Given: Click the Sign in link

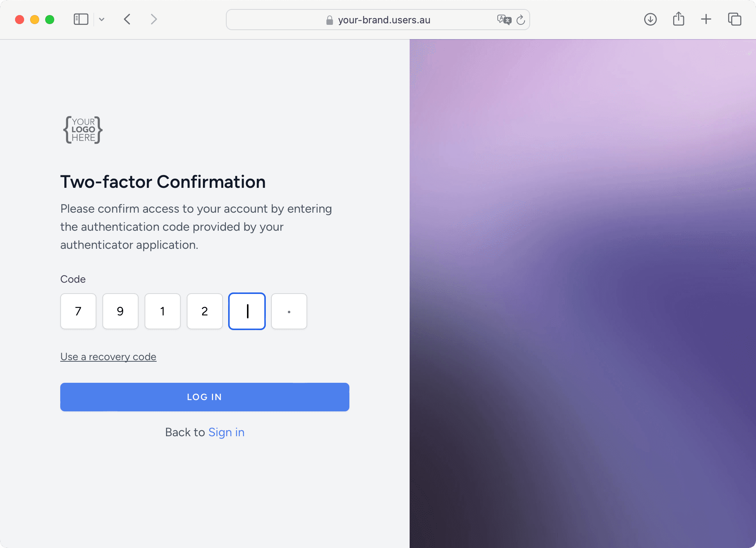Looking at the screenshot, I should tap(226, 432).
